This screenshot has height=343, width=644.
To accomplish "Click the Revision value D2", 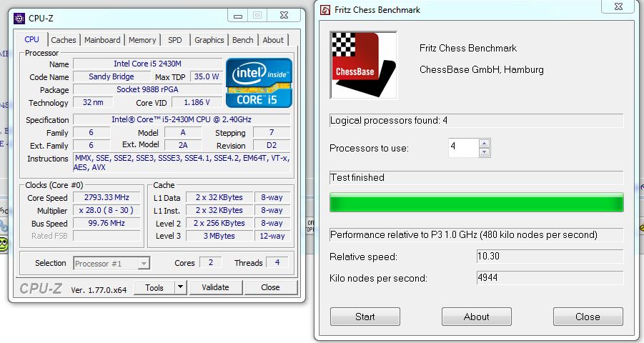I will click(x=272, y=145).
